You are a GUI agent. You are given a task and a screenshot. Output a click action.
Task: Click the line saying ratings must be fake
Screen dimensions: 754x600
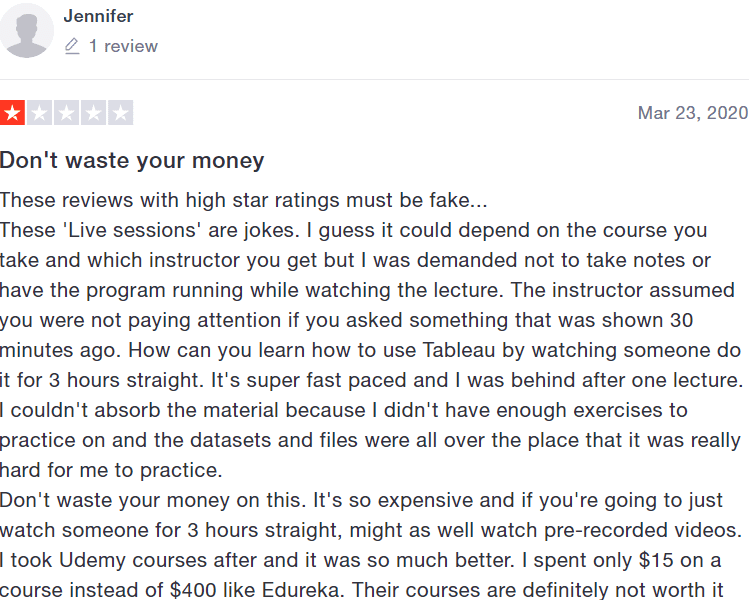coord(243,200)
